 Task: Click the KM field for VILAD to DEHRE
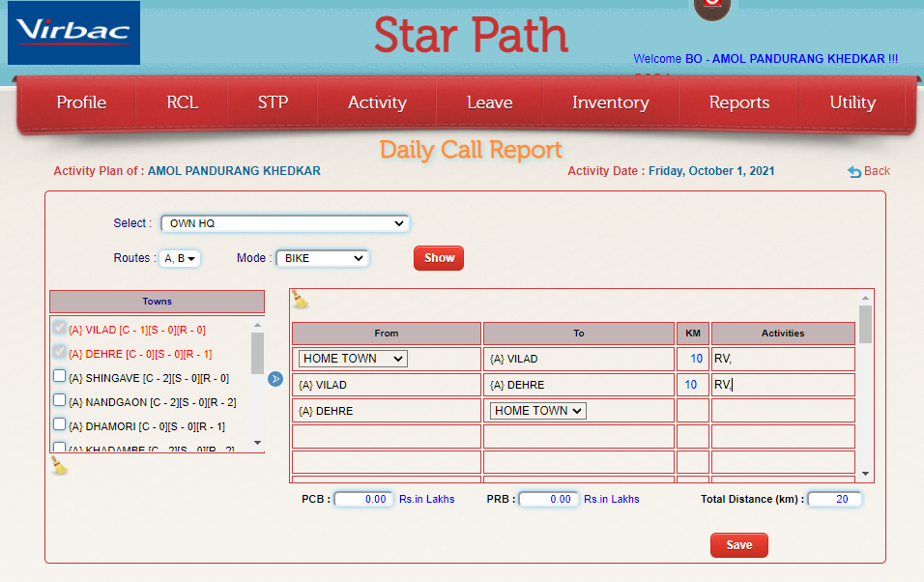point(692,385)
